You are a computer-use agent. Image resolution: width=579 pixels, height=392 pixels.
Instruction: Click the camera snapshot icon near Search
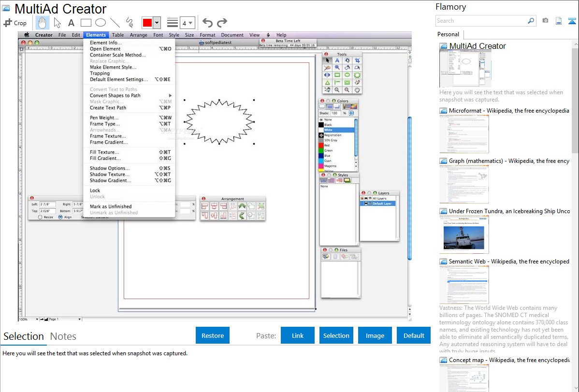(x=545, y=21)
